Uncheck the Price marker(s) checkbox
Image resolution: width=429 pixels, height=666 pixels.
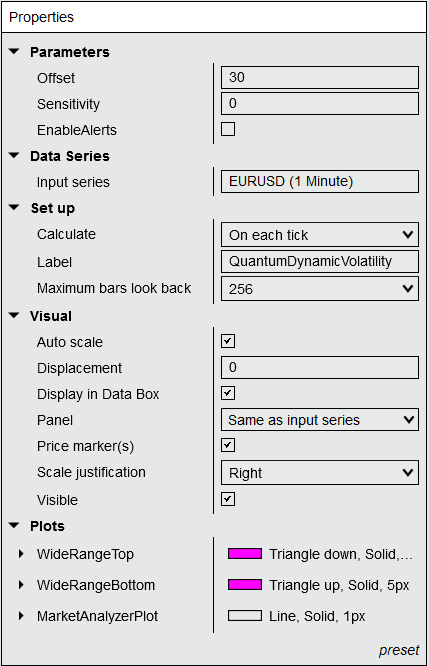click(x=228, y=445)
